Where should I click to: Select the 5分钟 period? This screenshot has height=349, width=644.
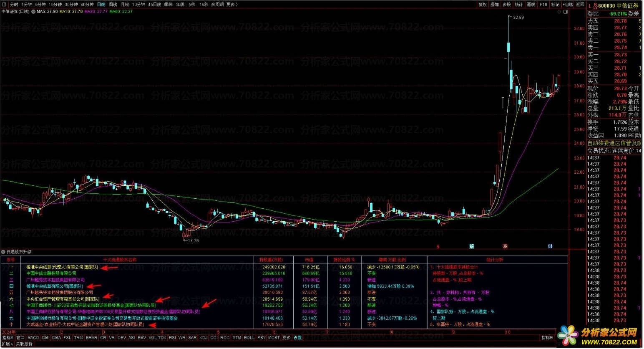point(40,5)
